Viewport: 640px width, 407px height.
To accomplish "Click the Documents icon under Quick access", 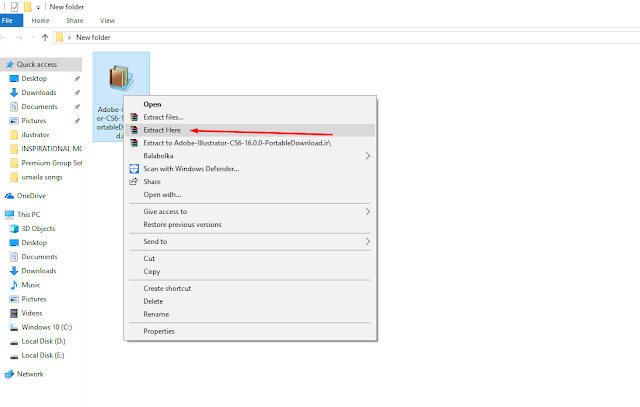I will [x=14, y=107].
